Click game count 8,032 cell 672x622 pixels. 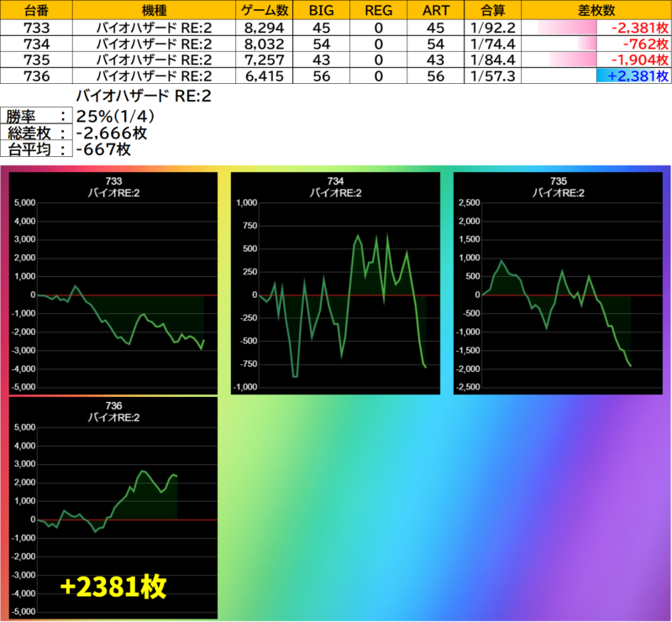point(264,44)
